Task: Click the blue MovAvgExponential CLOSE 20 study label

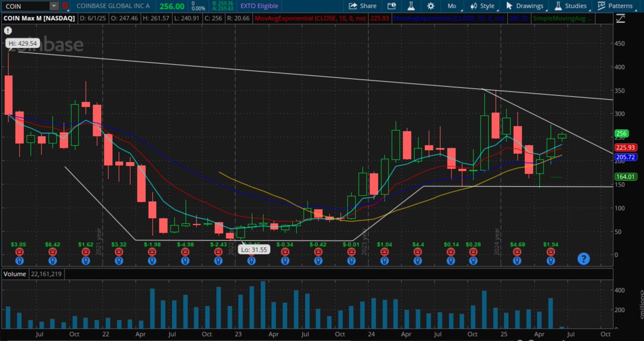Action: pyautogui.click(x=450, y=18)
